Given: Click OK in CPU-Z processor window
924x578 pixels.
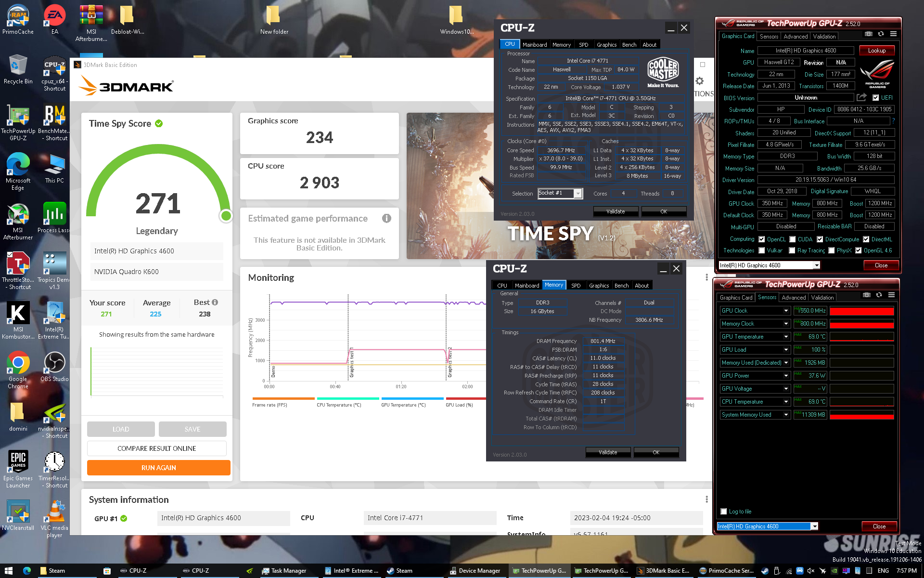Looking at the screenshot, I should coord(664,211).
